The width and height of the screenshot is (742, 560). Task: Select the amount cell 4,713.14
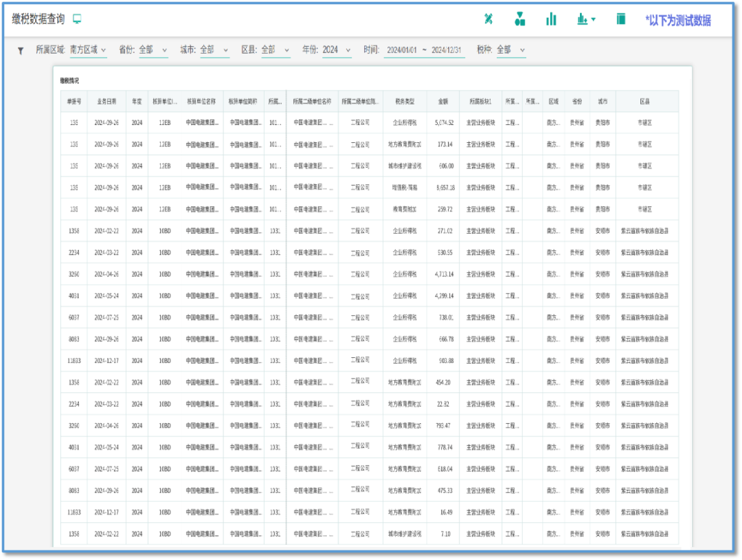[444, 274]
